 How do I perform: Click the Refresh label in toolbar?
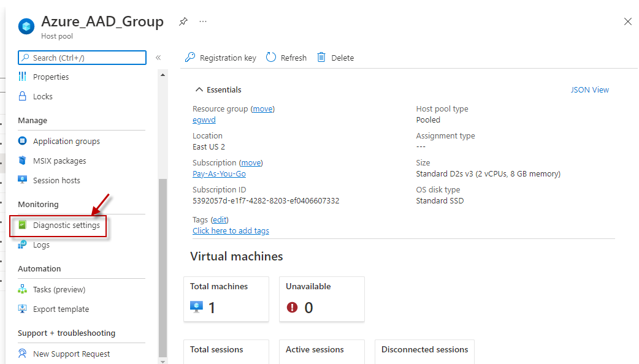(293, 58)
